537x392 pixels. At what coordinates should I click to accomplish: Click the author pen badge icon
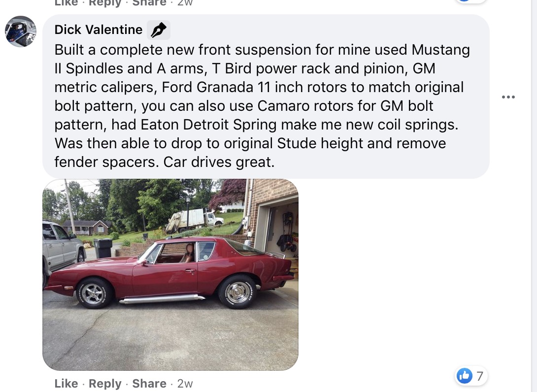pos(158,30)
